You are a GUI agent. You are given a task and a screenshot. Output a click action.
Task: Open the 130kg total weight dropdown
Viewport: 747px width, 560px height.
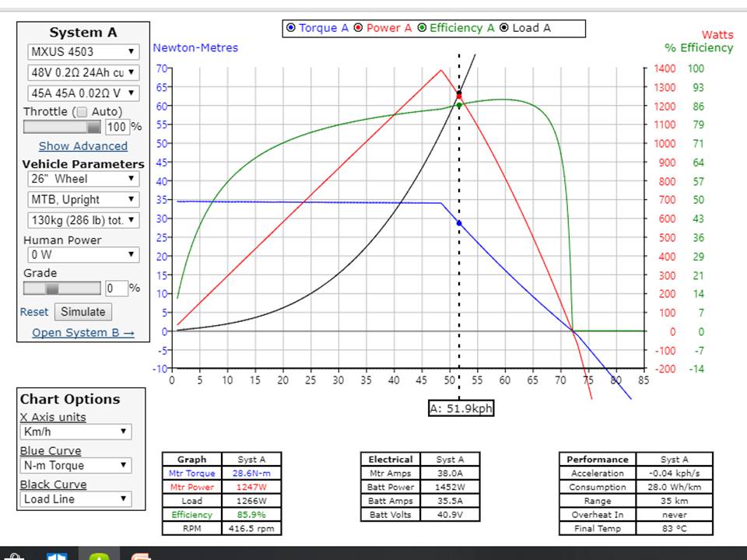tap(82, 220)
